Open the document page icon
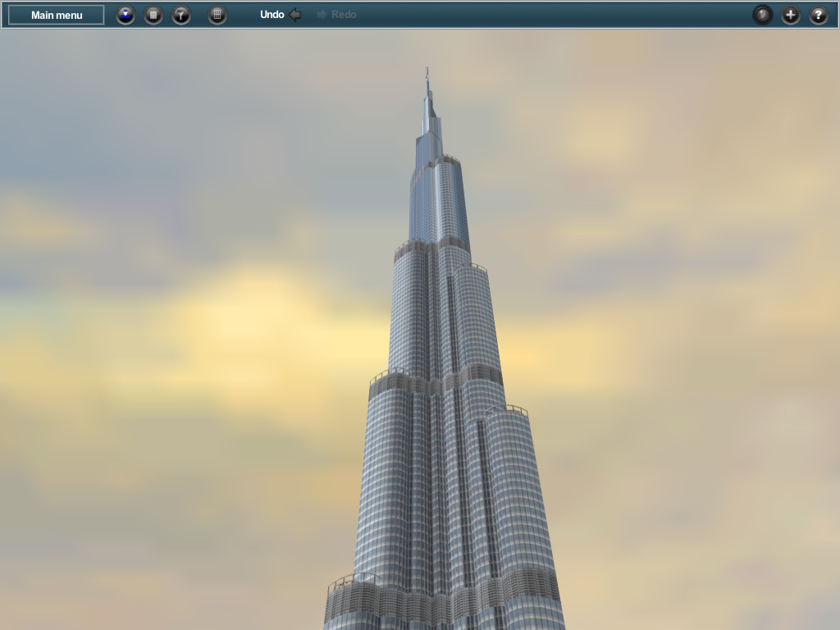This screenshot has height=630, width=840. coord(153,15)
